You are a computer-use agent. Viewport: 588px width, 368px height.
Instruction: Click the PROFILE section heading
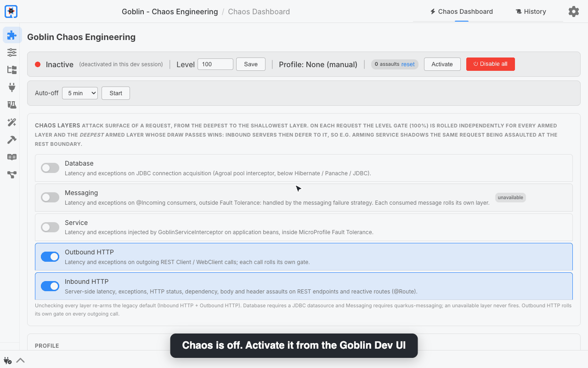pos(47,346)
